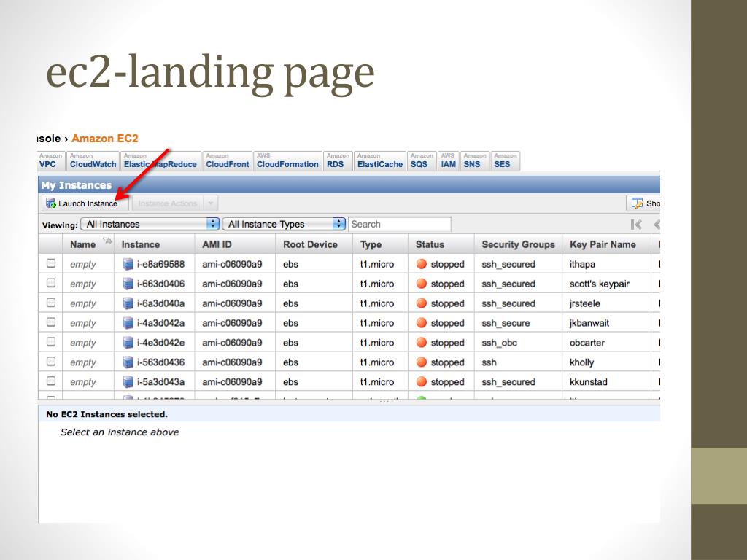Screen dimensions: 747x560
Task: Enable checkbox for instance i-4e3d042e
Action: pos(51,341)
